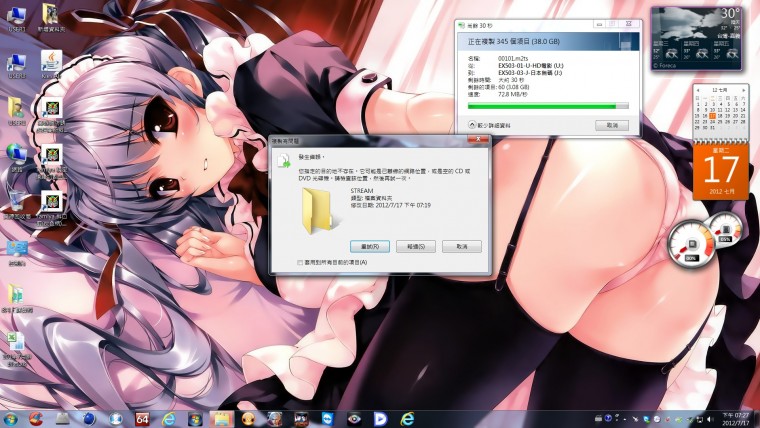
Task: Click the small memory gauge gadget
Action: (x=726, y=230)
